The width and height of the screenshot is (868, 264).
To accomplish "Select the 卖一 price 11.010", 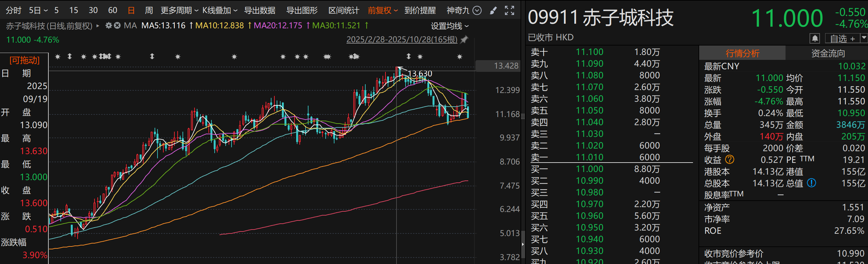I will click(589, 157).
